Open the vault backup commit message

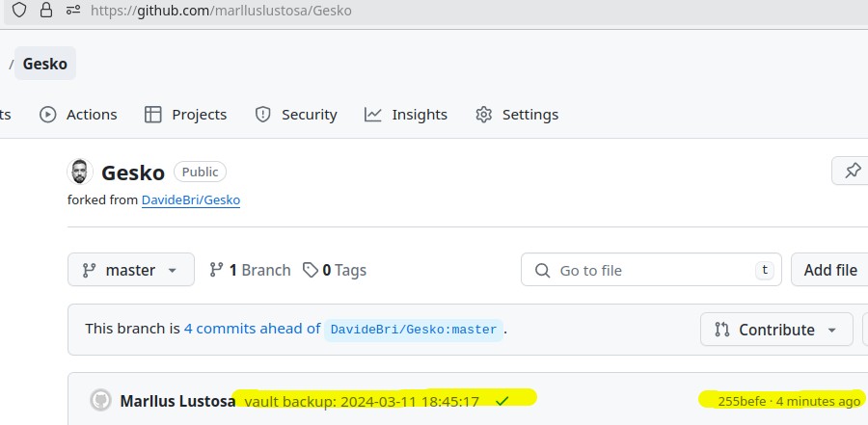362,401
